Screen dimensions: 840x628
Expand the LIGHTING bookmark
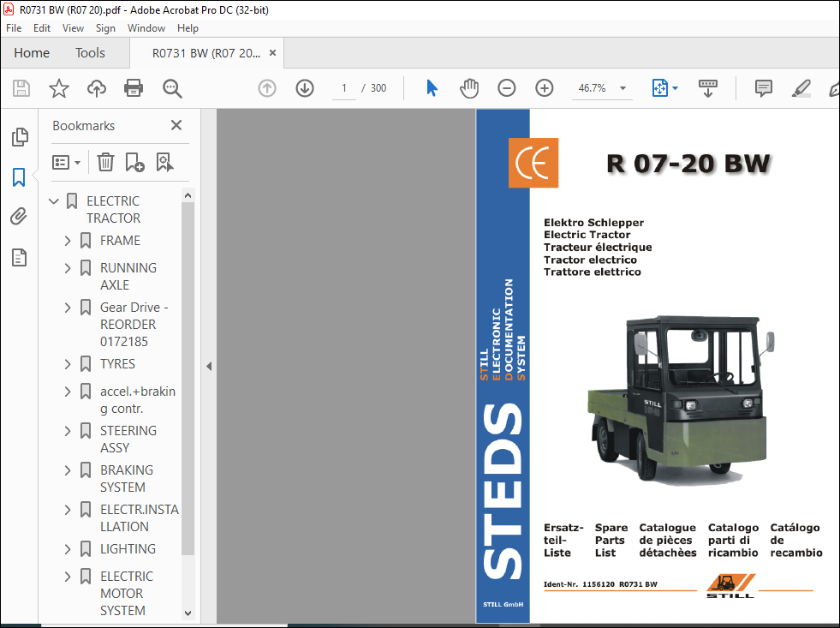[68, 549]
